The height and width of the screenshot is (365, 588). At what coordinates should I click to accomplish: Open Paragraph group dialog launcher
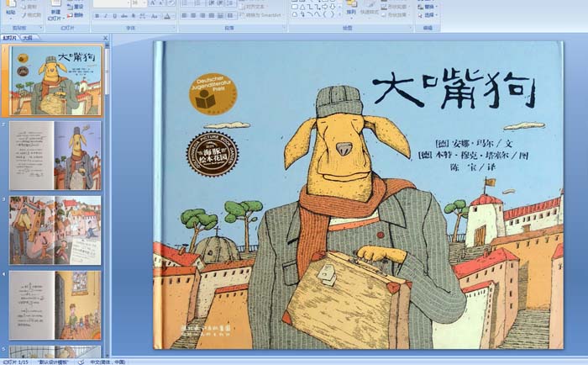pyautogui.click(x=284, y=28)
